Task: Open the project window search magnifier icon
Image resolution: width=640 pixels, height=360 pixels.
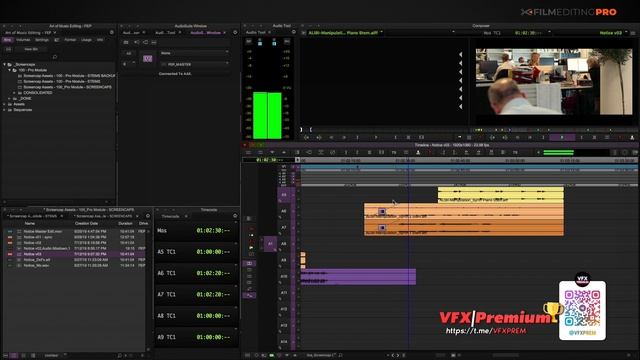Action: (x=55, y=57)
